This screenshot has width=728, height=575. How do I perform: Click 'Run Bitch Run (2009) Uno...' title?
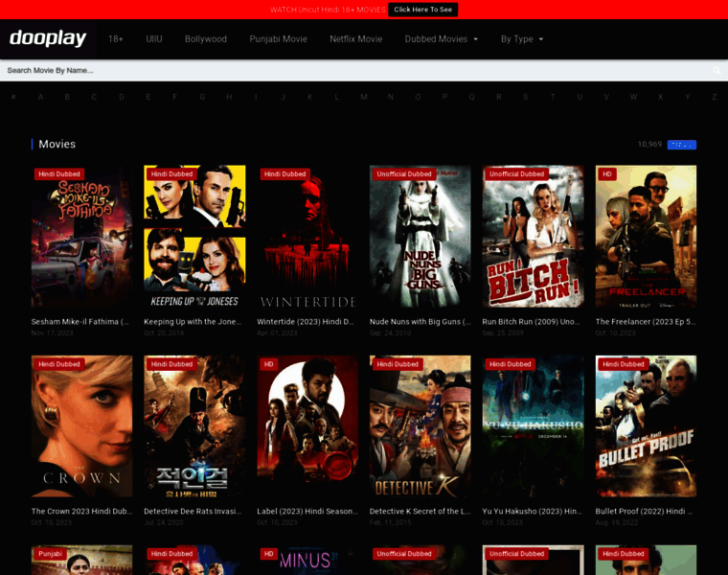531,321
